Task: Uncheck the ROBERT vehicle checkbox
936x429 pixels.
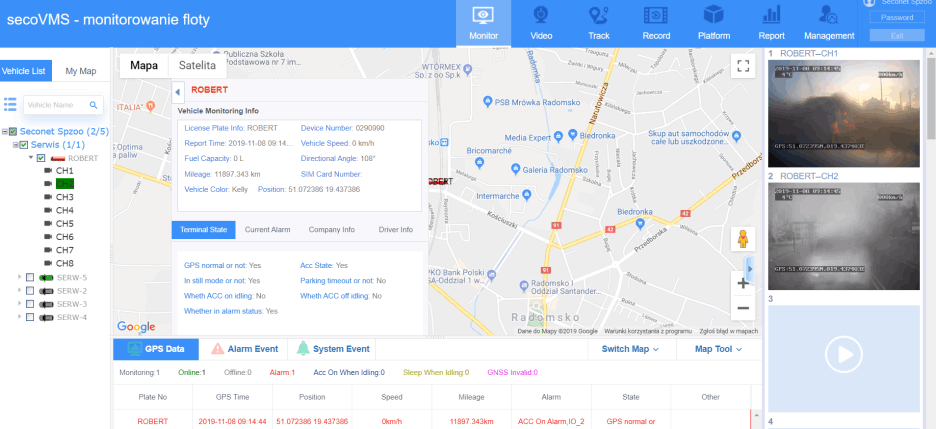Action: (41, 158)
